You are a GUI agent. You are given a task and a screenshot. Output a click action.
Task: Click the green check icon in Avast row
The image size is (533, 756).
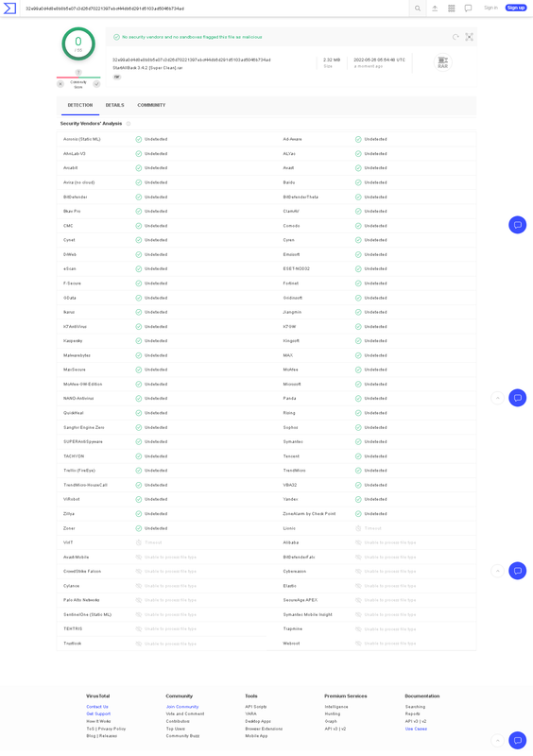point(358,168)
